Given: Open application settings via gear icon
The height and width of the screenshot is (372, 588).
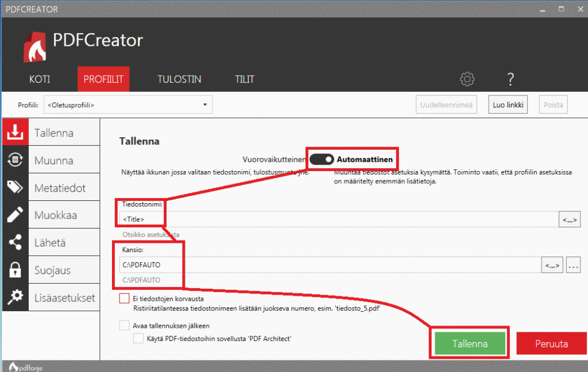Looking at the screenshot, I should pyautogui.click(x=467, y=79).
